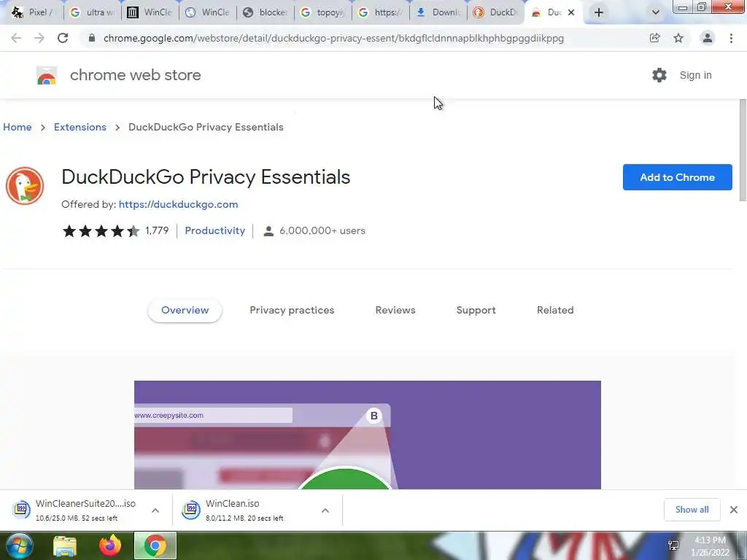Open the Chrome profile avatar
This screenshot has height=560, width=747.
708,38
